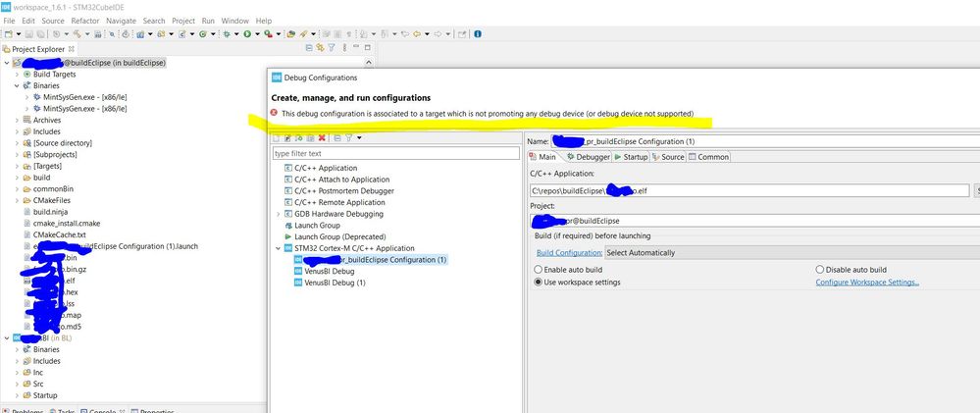Viewport: 980px width, 413px height.
Task: Expand the Build Targets tree node
Action: (x=17, y=75)
